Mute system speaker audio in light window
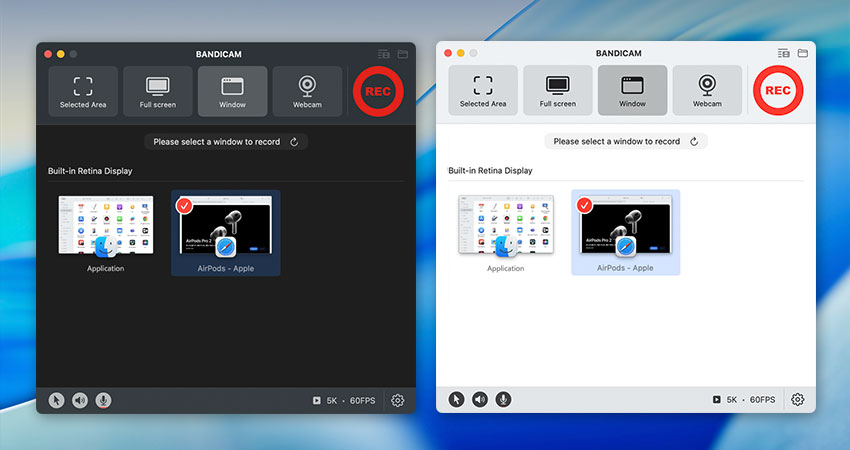 [x=480, y=399]
